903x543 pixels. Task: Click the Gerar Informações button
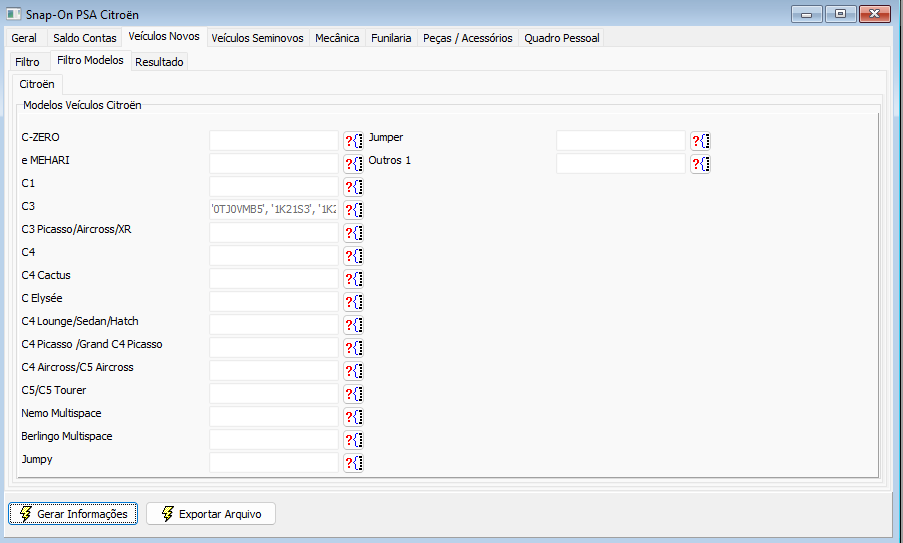coord(73,514)
